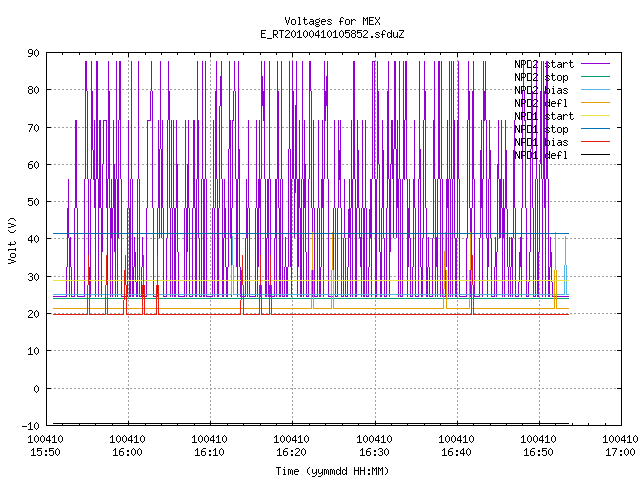Image resolution: width=640 pixels, height=480 pixels.
Task: Click the light blue NPD2 bias legend line
Action: click(x=595, y=89)
